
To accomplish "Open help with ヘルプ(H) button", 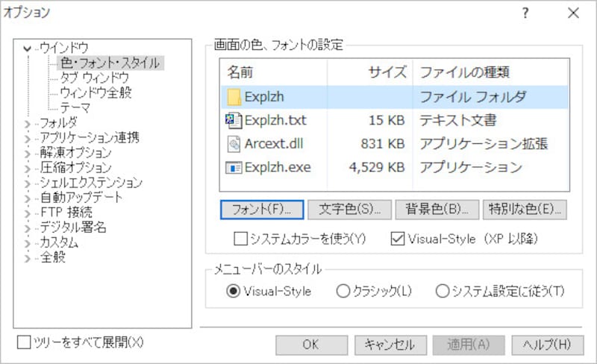I will coord(548,345).
